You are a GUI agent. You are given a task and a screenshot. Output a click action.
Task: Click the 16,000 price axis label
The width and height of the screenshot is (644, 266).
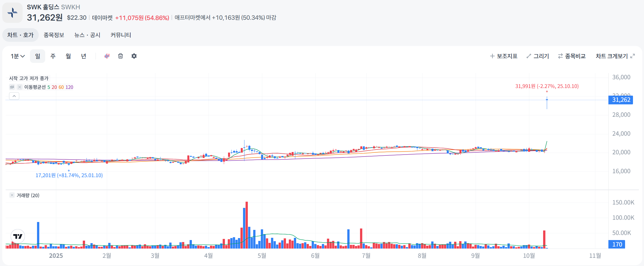(x=621, y=171)
